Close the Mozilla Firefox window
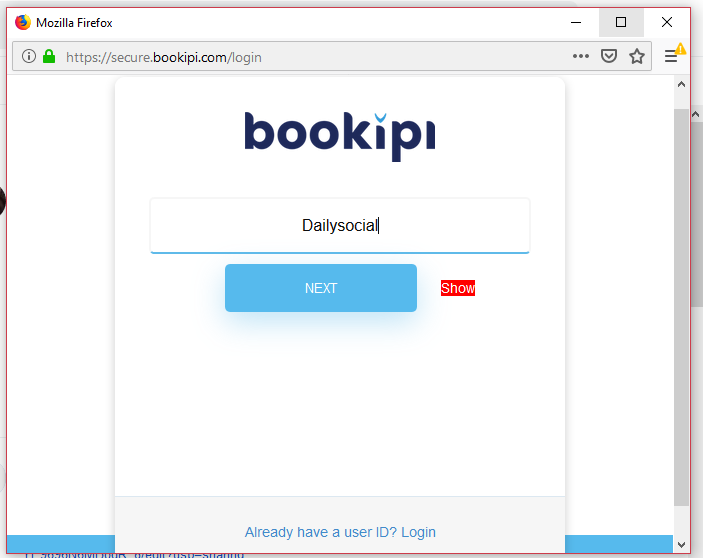The width and height of the screenshot is (703, 558). (667, 22)
